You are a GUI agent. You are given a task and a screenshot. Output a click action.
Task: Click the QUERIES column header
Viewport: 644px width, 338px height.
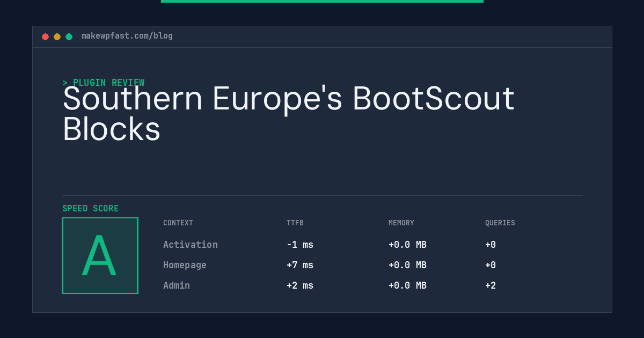500,223
